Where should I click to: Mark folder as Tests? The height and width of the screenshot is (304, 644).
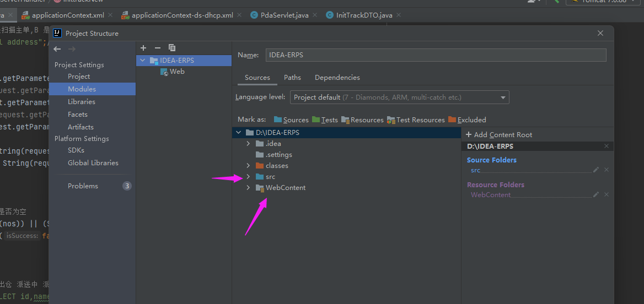coord(325,120)
